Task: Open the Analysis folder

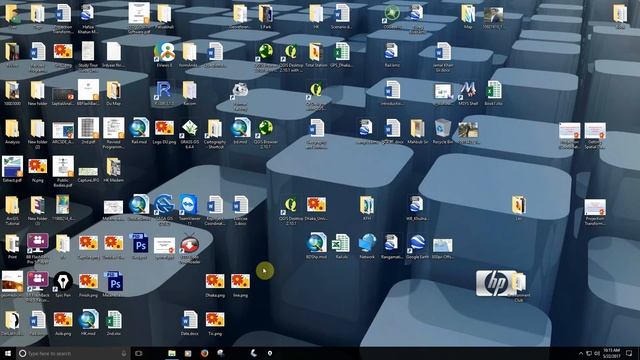Action: coord(12,129)
